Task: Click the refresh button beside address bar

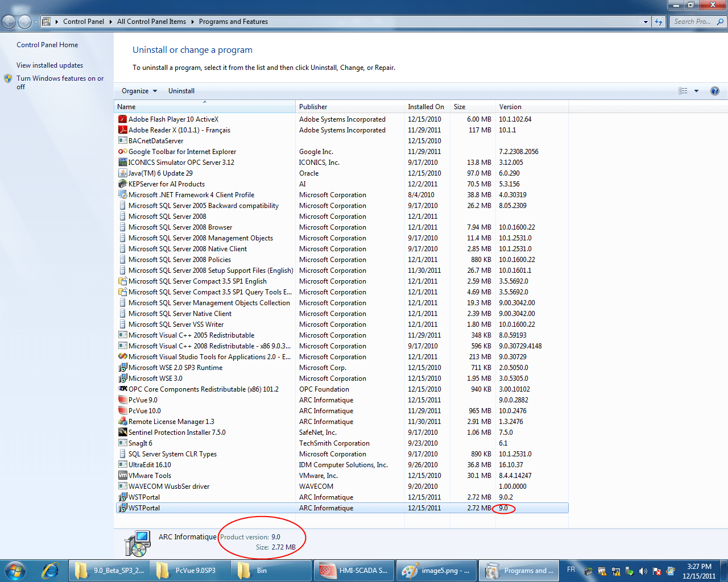Action: coord(659,22)
